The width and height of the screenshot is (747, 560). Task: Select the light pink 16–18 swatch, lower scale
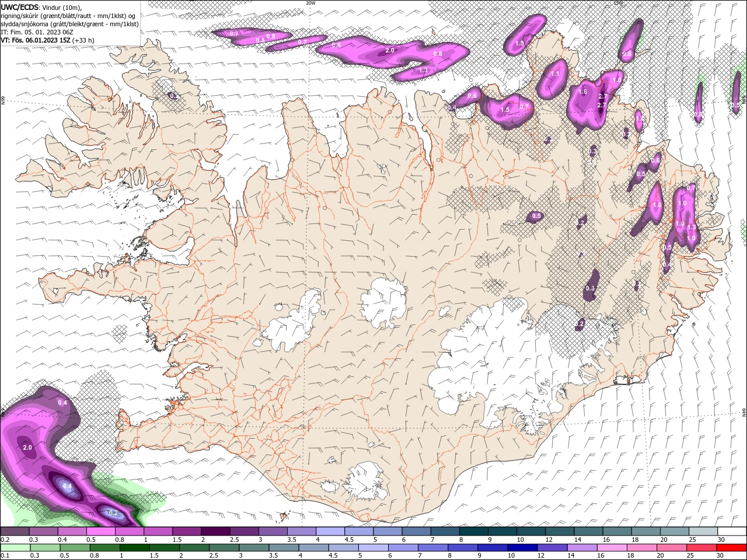pyautogui.click(x=612, y=547)
